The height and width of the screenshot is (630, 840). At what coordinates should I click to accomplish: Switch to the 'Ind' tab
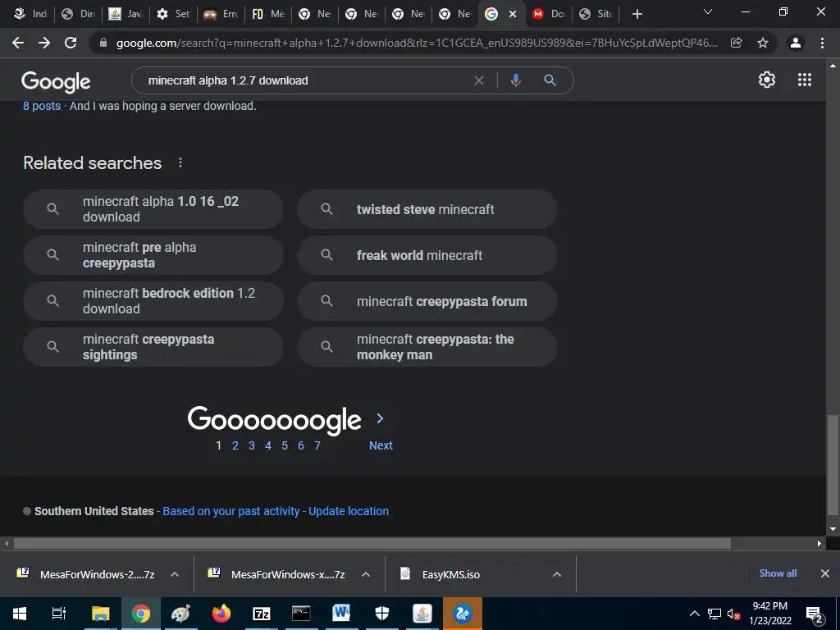point(30,14)
